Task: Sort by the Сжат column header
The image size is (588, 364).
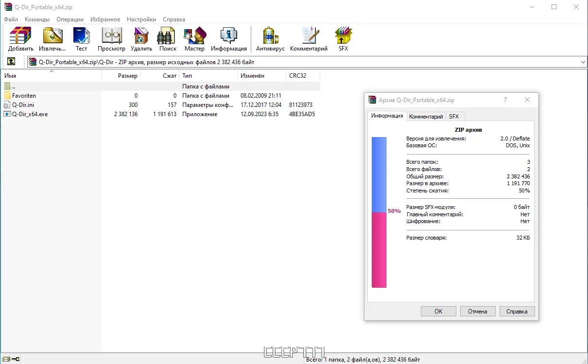Action: click(x=159, y=76)
